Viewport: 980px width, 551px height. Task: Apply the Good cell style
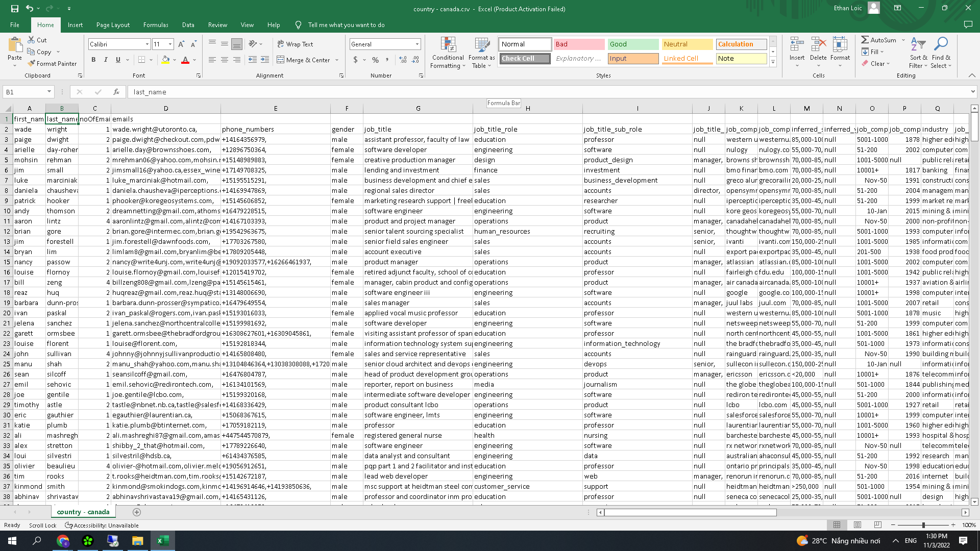pyautogui.click(x=633, y=44)
